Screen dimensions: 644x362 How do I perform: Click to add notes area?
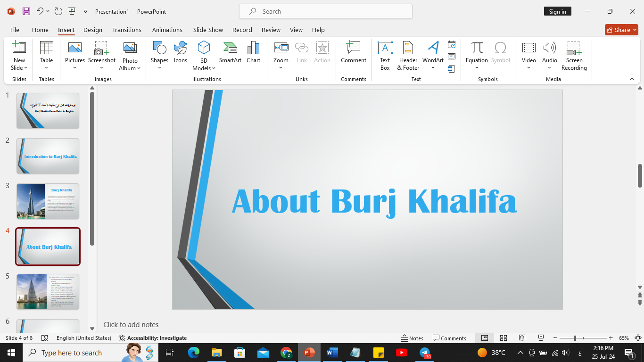pos(131,325)
